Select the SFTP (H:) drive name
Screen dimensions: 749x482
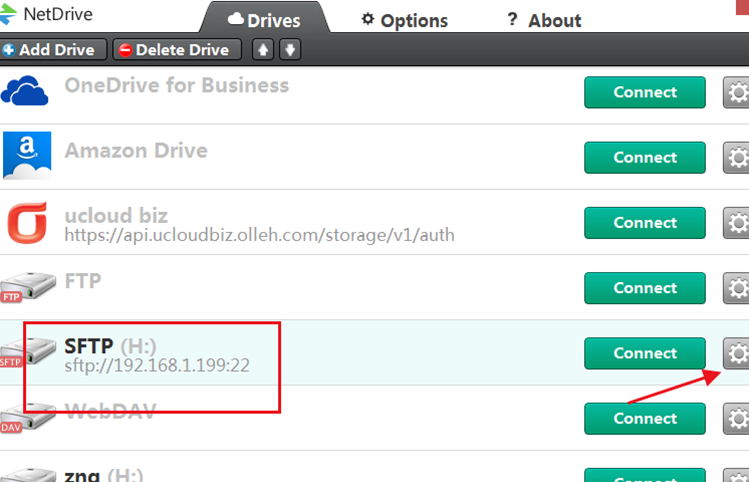(x=110, y=346)
